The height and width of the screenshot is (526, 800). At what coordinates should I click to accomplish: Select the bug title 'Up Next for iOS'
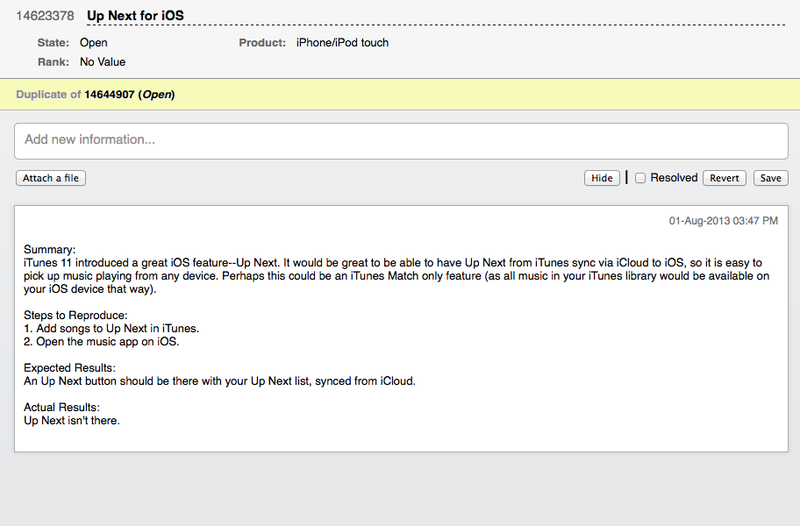135,16
